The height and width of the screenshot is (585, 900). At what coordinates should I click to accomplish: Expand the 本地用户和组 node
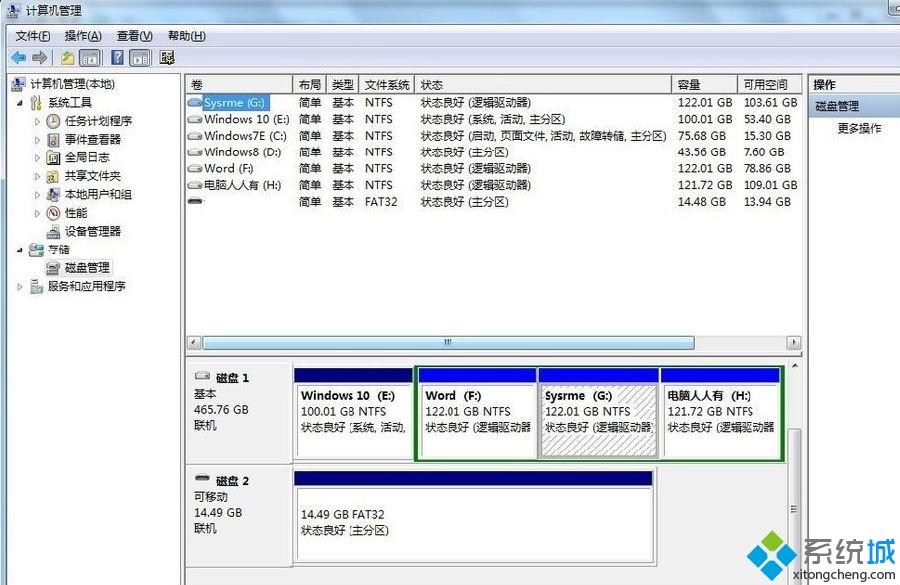click(37, 195)
